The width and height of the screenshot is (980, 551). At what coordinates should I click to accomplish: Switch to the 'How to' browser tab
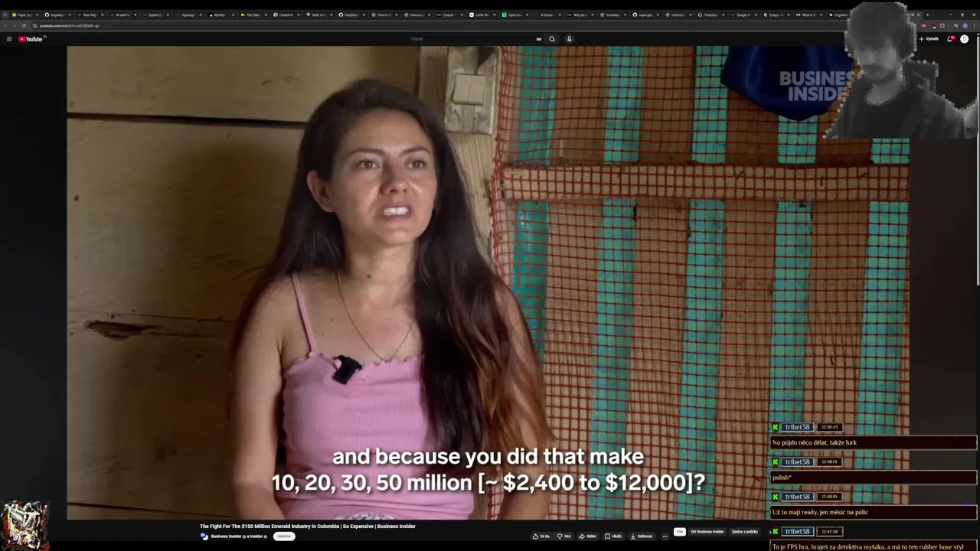(384, 15)
